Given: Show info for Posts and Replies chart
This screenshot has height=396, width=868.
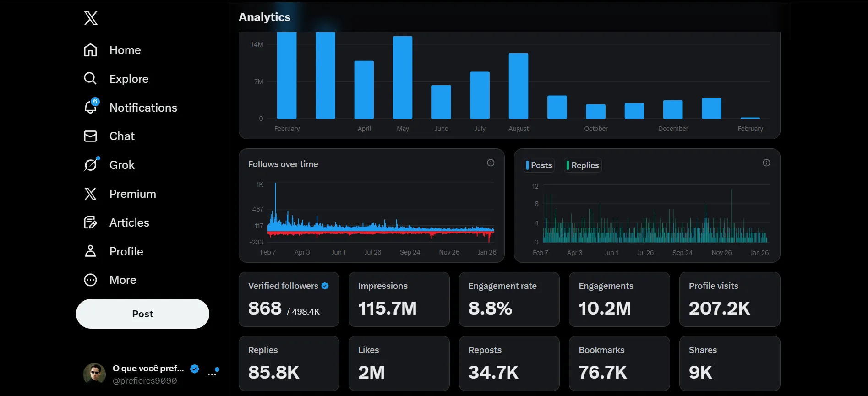Looking at the screenshot, I should click(766, 163).
